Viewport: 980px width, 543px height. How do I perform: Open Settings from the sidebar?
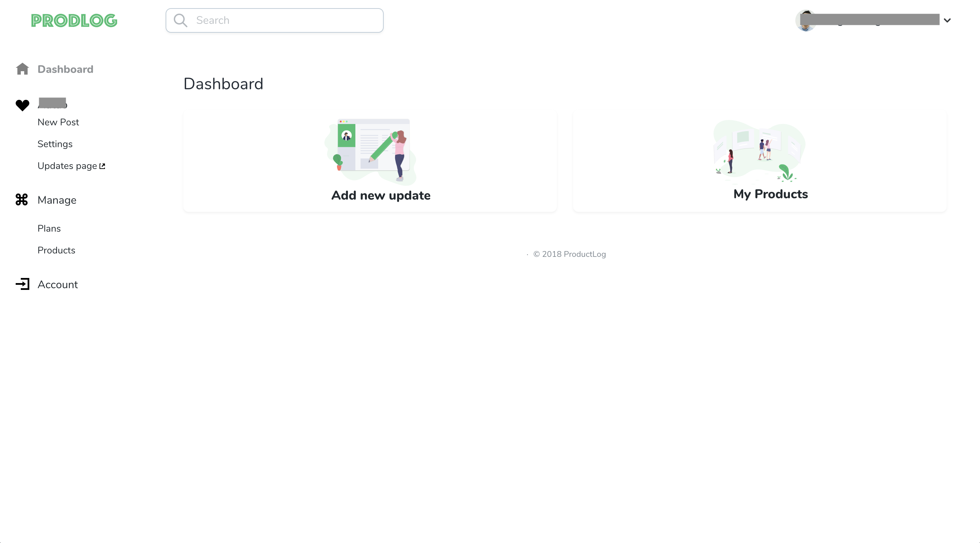pyautogui.click(x=55, y=144)
